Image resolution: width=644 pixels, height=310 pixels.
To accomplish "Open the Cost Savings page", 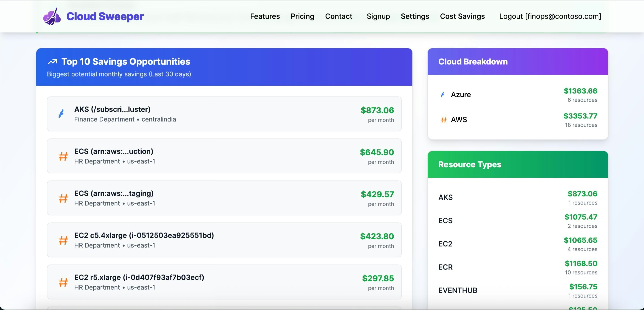I will (462, 16).
